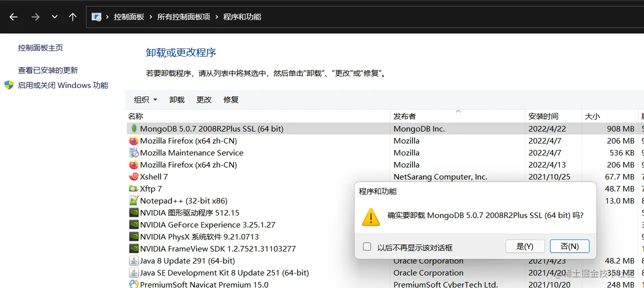Viewport: 644px width, 288px height.
Task: Click 卸载 in the toolbar
Action: tap(176, 99)
